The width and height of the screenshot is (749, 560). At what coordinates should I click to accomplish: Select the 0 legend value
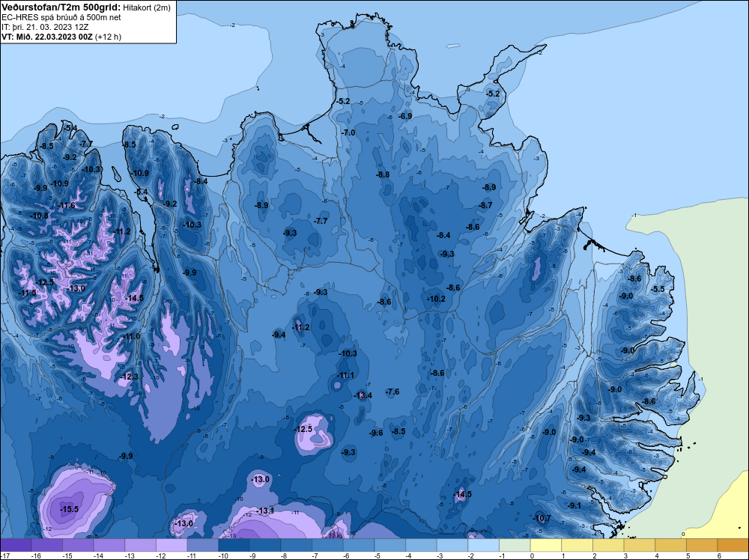click(x=532, y=556)
